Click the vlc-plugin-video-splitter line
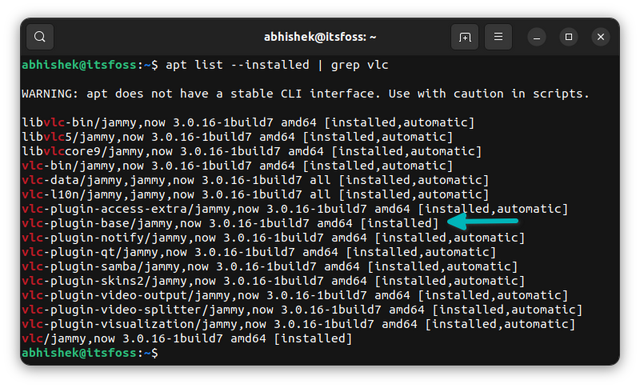640x388 pixels. tap(302, 310)
